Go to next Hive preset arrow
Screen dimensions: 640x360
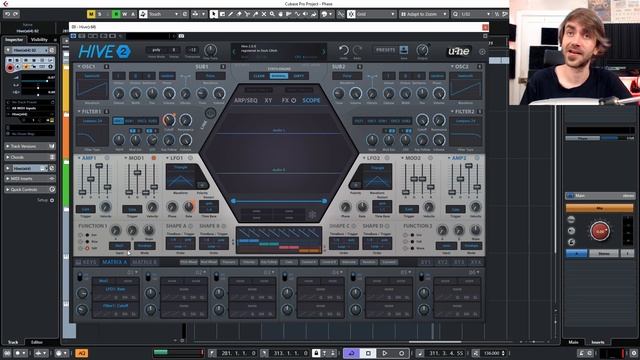tap(324, 52)
